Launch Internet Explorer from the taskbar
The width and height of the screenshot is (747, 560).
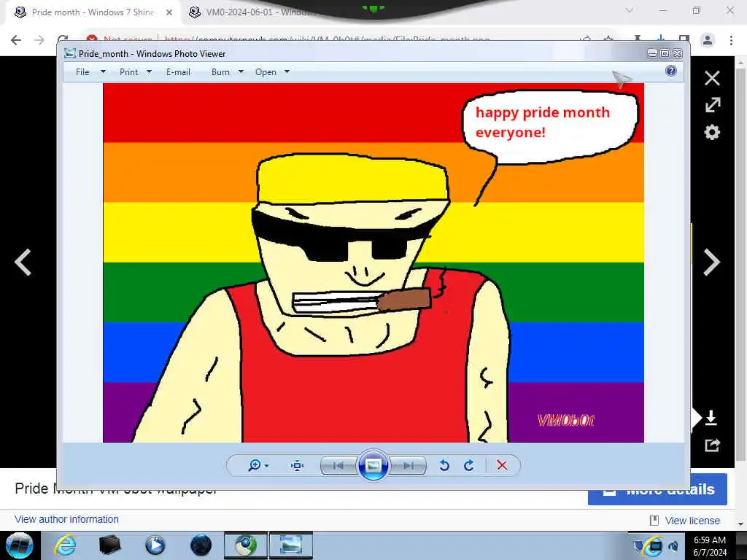click(64, 545)
